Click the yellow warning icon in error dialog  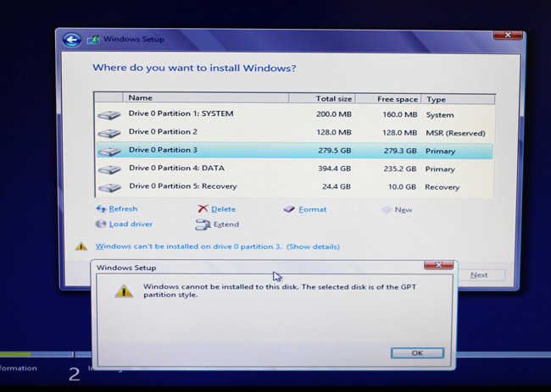click(x=125, y=290)
